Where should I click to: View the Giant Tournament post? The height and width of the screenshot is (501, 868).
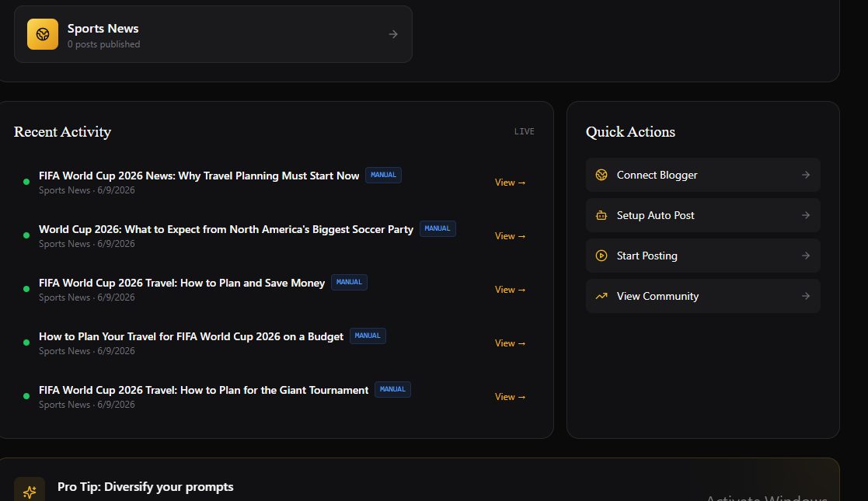pyautogui.click(x=510, y=397)
